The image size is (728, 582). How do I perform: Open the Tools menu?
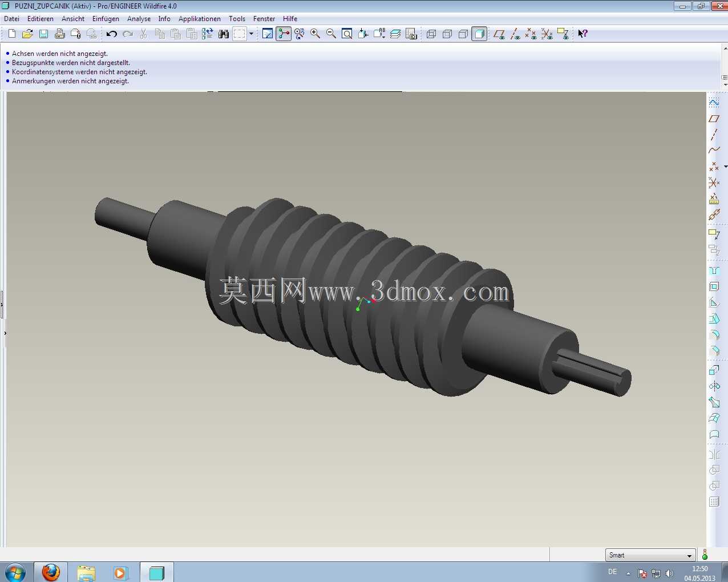point(237,19)
